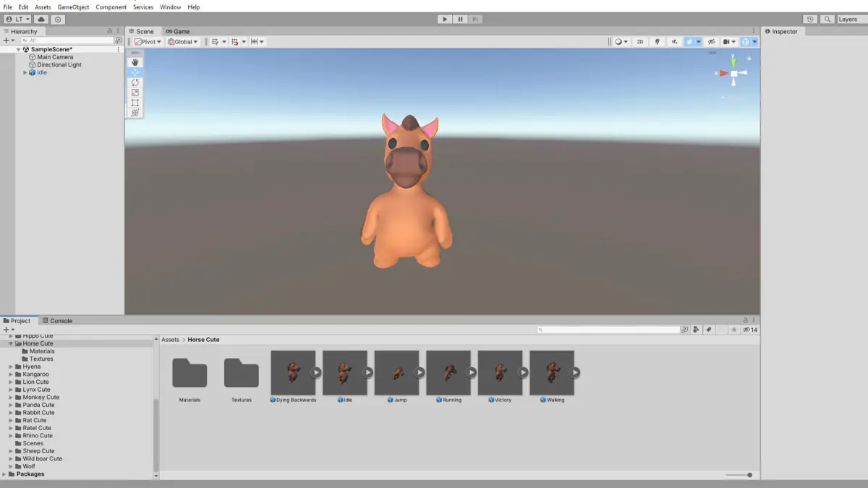The height and width of the screenshot is (488, 868).
Task: Toggle scene lighting
Action: tap(658, 42)
